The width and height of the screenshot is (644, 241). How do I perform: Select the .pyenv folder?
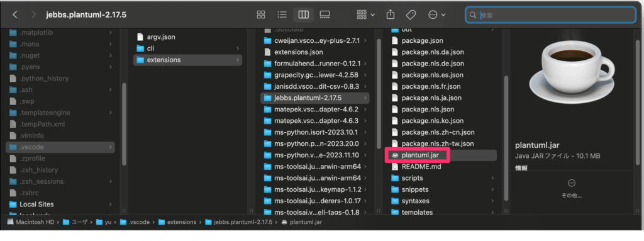(x=60, y=67)
